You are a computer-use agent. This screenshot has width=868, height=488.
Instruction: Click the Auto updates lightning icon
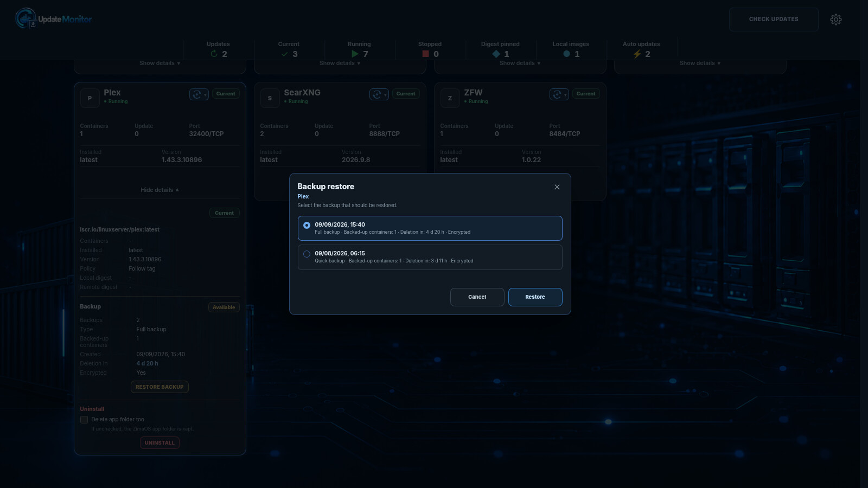[637, 54]
